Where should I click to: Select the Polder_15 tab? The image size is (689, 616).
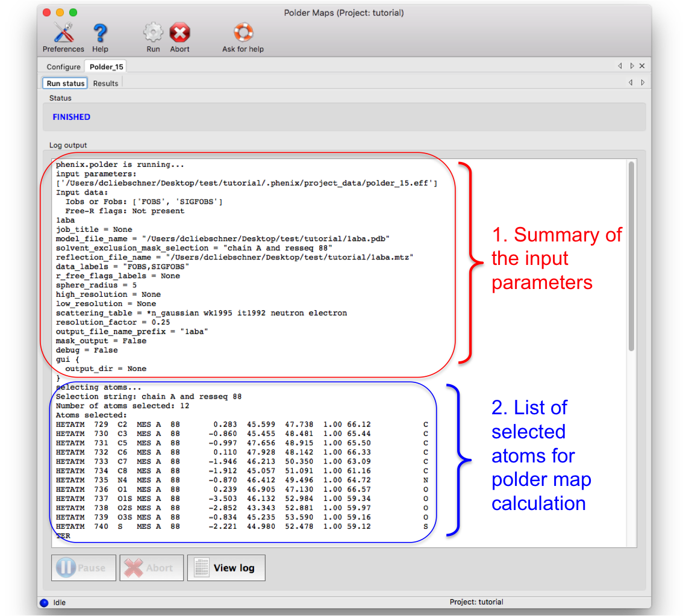click(x=107, y=67)
